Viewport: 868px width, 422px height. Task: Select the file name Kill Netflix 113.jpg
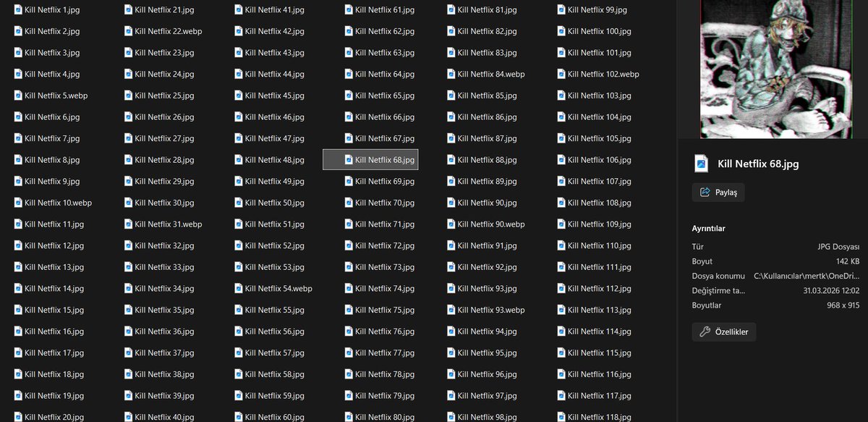tap(600, 310)
